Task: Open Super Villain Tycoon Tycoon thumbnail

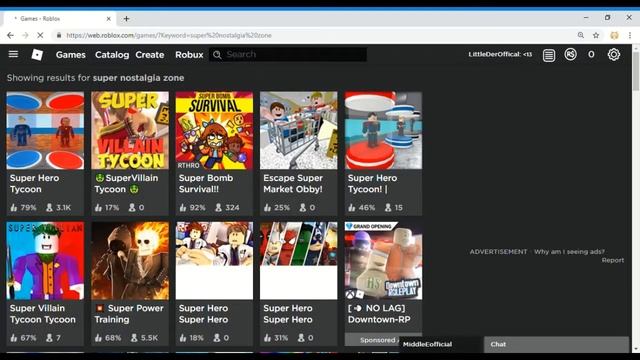Action: pos(45,260)
